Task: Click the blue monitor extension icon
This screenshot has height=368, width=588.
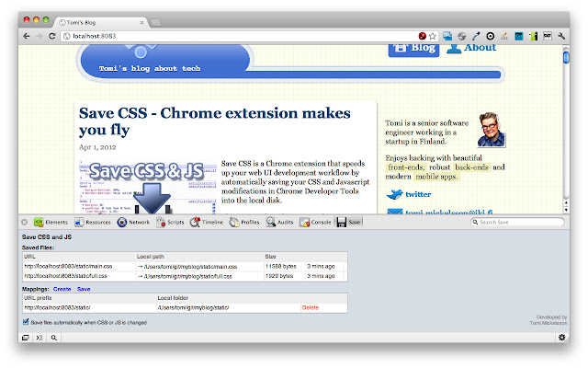Action: pyautogui.click(x=447, y=36)
